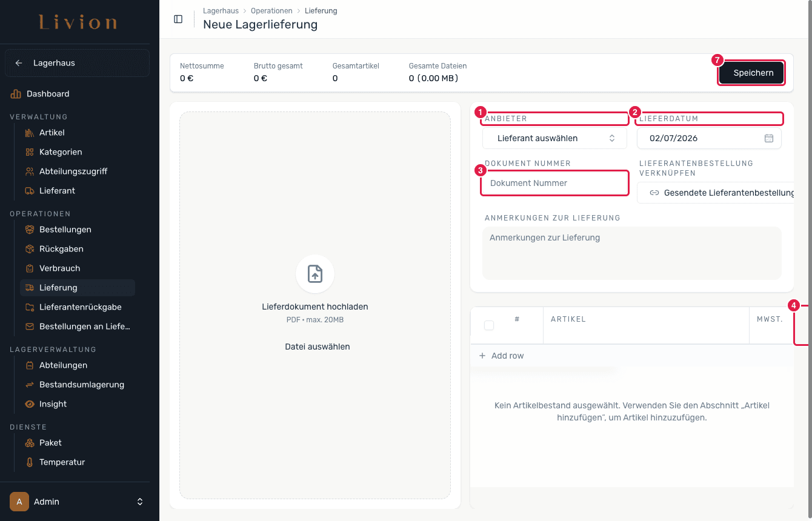Click the Temperatur thermometer icon
The height and width of the screenshot is (521, 812).
(x=29, y=462)
